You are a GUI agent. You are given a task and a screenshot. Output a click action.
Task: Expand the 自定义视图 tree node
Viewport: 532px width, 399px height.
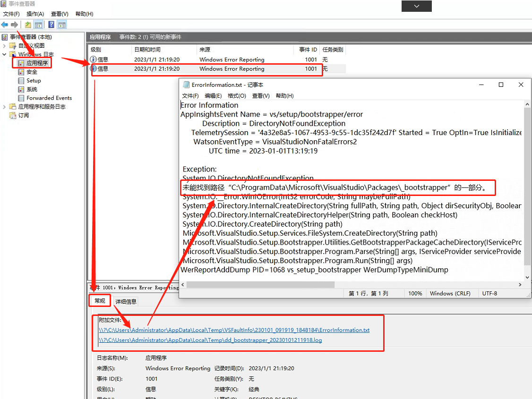(x=4, y=46)
